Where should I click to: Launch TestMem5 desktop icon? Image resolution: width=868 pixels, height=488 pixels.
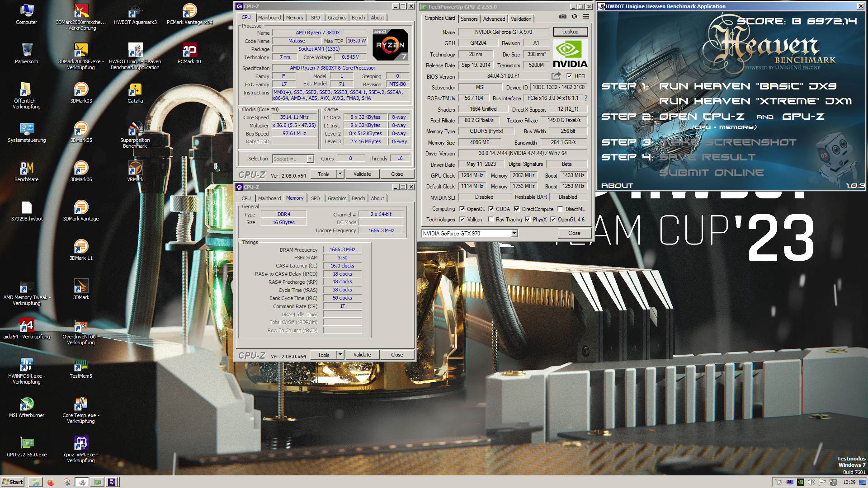pos(81,368)
